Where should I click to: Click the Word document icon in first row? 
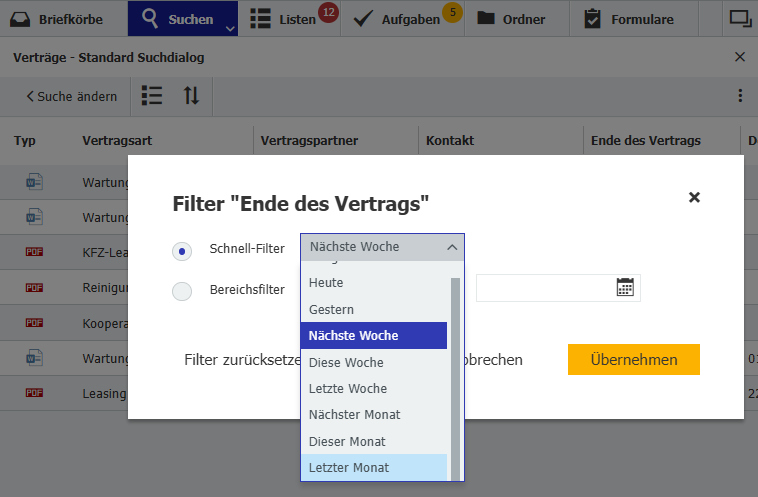34,183
